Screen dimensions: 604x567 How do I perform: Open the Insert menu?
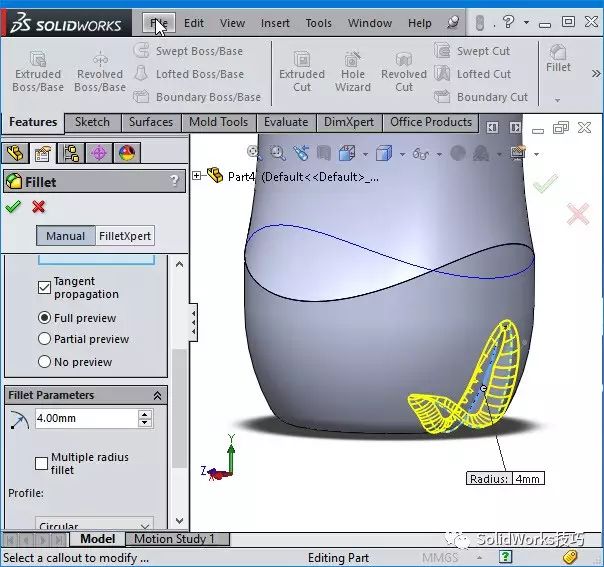pos(275,23)
